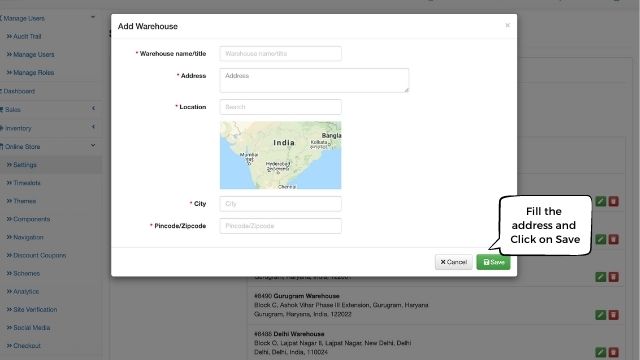Click the green edit icon for Delhi Warehouse

(600, 352)
